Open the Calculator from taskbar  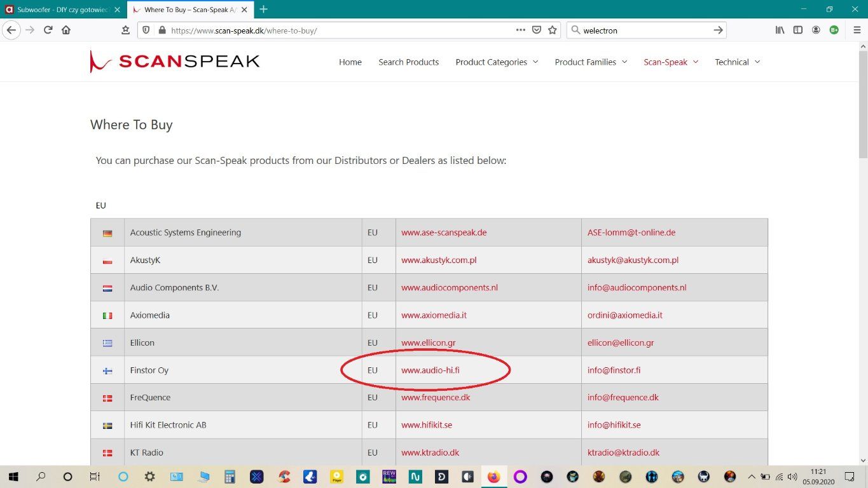[x=230, y=476]
